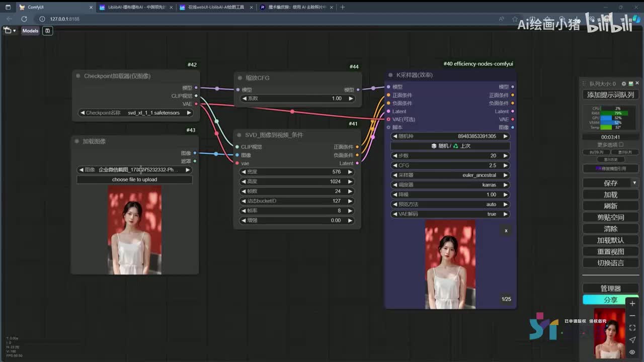Switch to the LiblibAI 哩布哩布AI tab
Image resolution: width=644 pixels, height=362 pixels.
[135, 7]
